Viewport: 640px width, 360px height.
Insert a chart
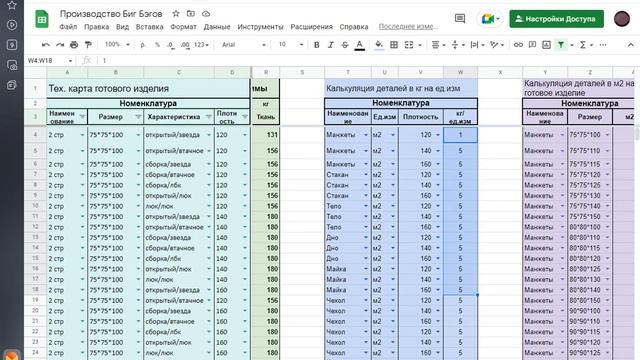[x=547, y=45]
